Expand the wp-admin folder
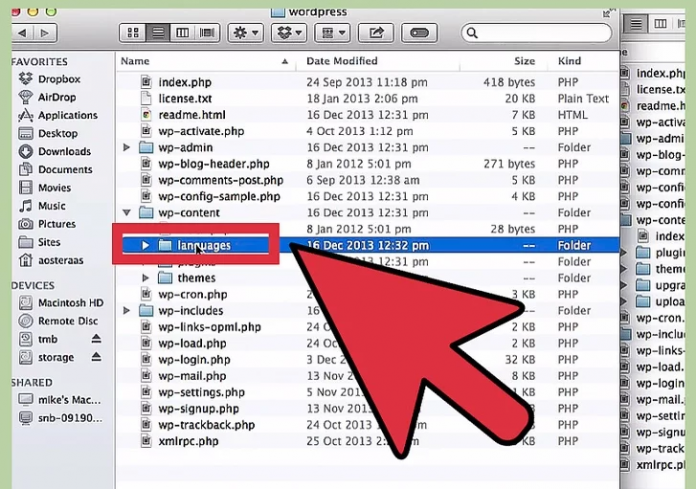 pos(127,148)
